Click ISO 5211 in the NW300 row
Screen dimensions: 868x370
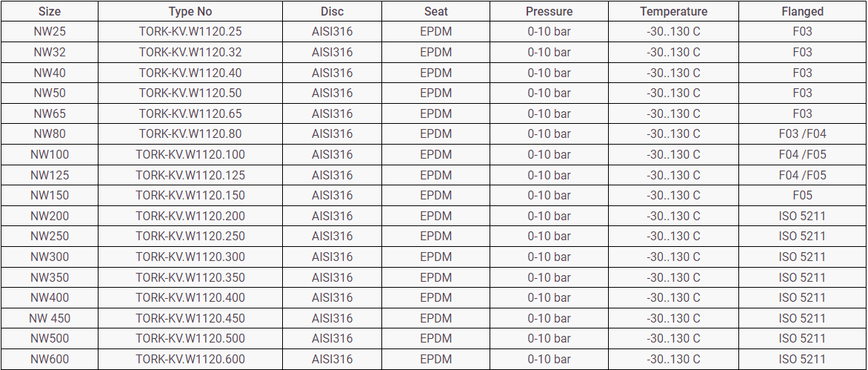802,257
